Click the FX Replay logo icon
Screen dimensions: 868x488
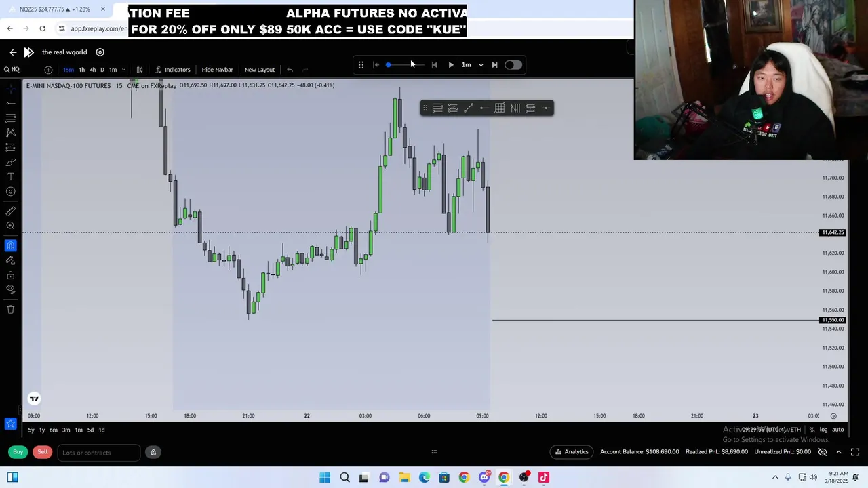(x=28, y=52)
